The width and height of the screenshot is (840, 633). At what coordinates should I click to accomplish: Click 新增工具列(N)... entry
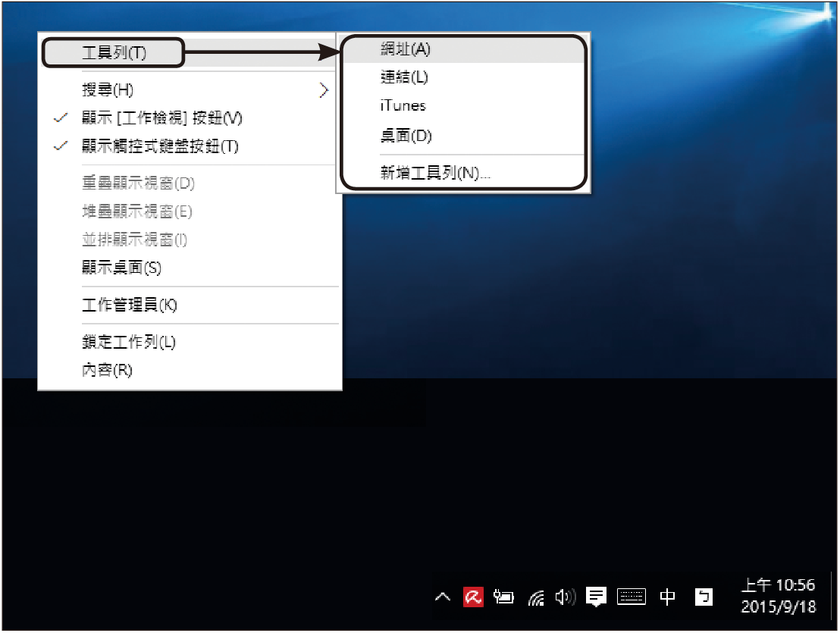coord(463,172)
